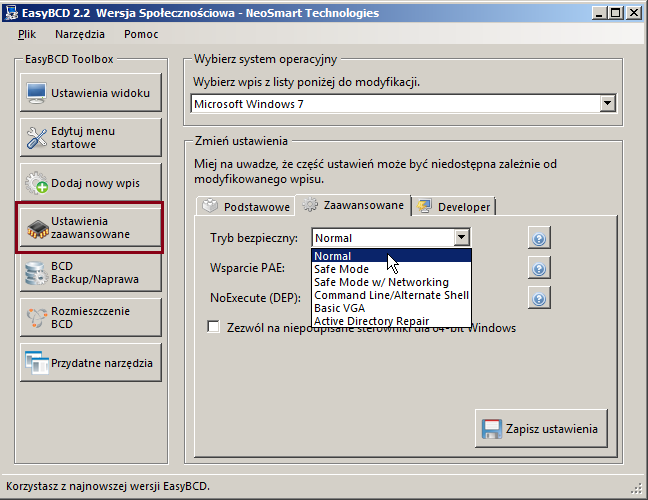Viewport: 648px width, 500px height.
Task: Click the database gear icon for BCD backup
Action: click(x=36, y=273)
